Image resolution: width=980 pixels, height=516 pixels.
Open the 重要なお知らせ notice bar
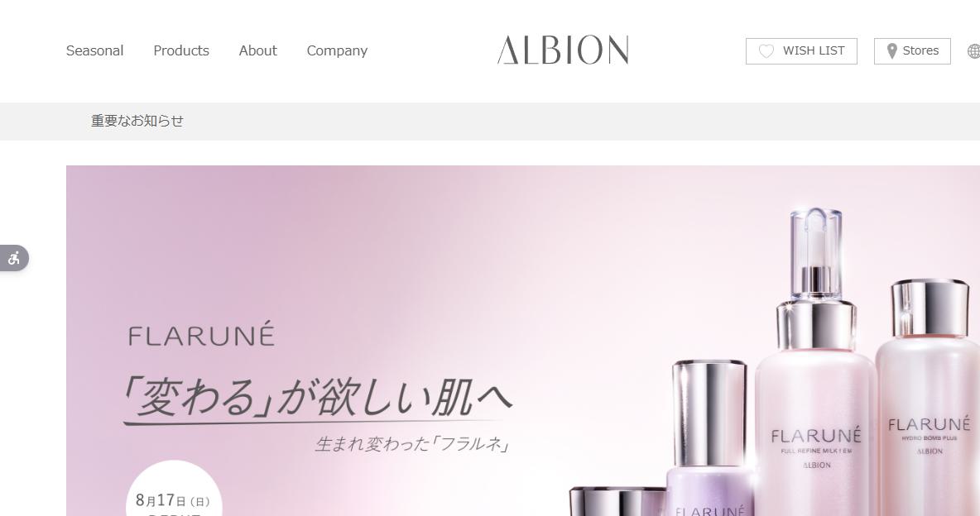pos(137,122)
